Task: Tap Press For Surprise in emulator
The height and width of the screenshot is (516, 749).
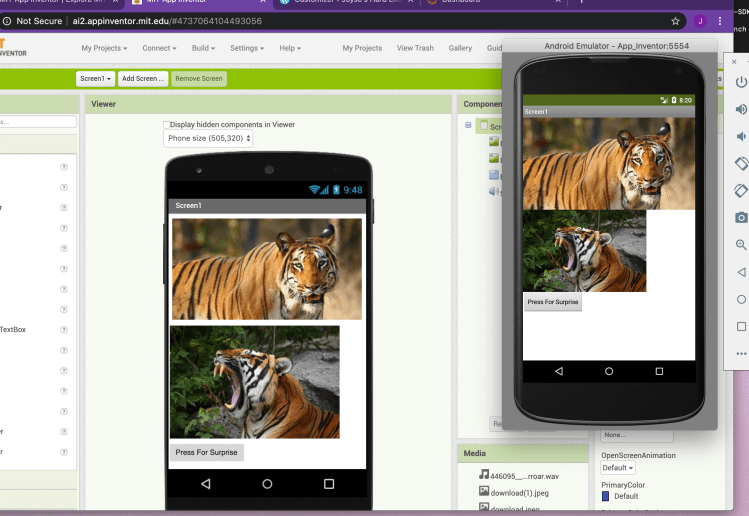Action: (553, 302)
